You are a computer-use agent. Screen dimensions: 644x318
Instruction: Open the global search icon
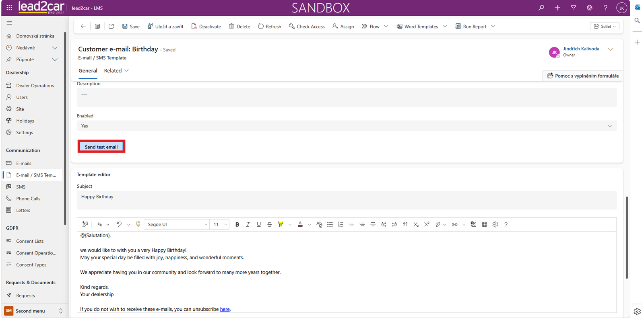point(541,8)
